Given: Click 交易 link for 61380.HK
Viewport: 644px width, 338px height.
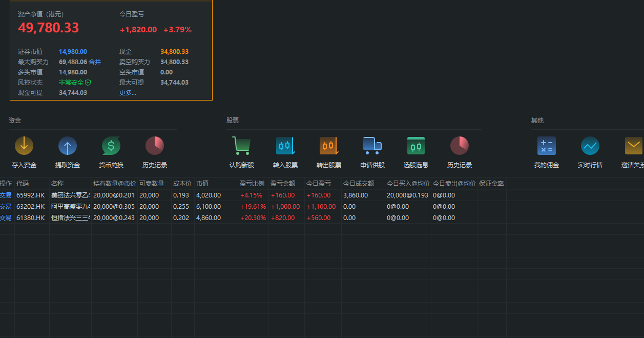Looking at the screenshot, I should point(6,218).
